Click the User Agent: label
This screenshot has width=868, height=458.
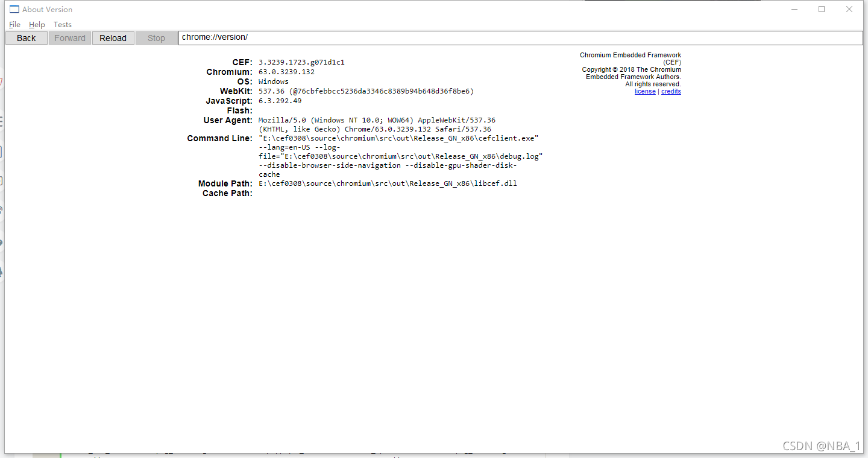(228, 121)
